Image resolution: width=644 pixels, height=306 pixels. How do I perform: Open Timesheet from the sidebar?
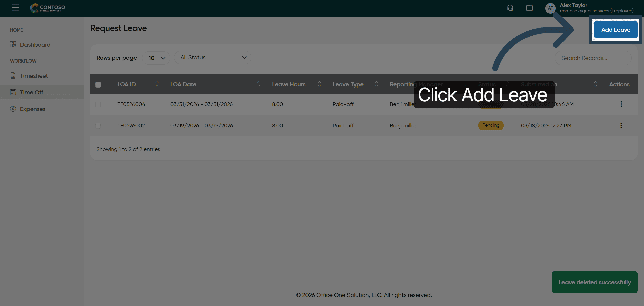click(x=34, y=76)
